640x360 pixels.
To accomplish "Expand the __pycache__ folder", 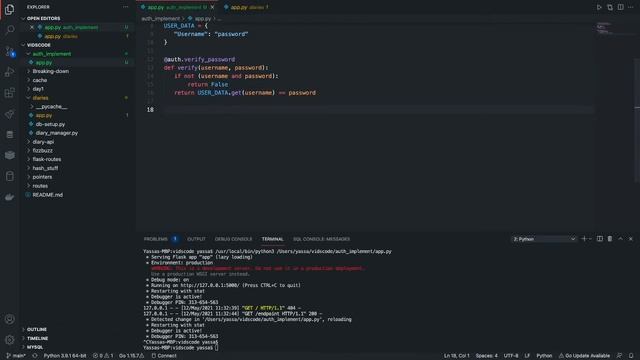I will (x=51, y=107).
